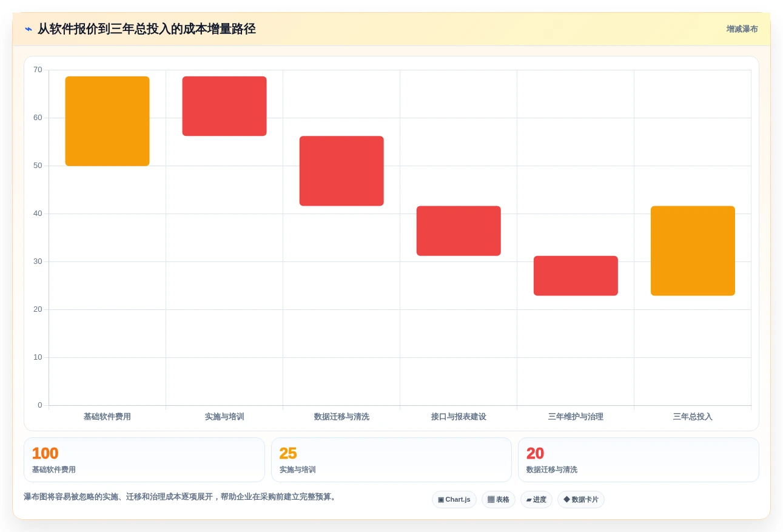Open the 25 实施与培训 data card
The height and width of the screenshot is (532, 783).
pyautogui.click(x=391, y=460)
